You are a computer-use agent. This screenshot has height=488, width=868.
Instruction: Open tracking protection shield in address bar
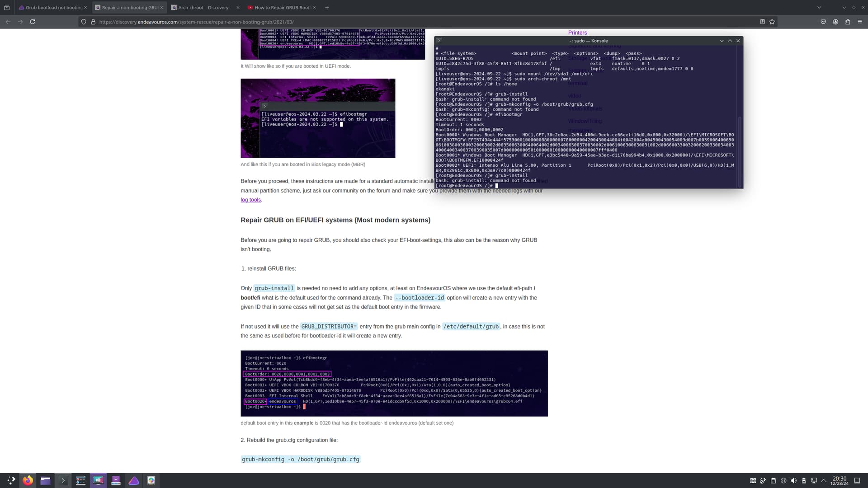click(x=84, y=22)
